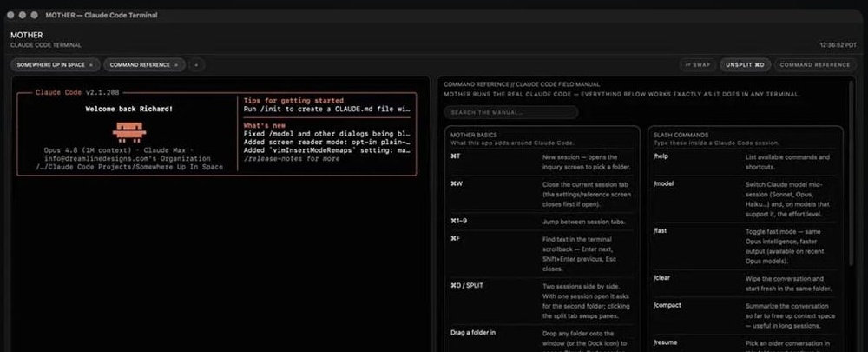Add a new session tab with plus

(x=196, y=65)
